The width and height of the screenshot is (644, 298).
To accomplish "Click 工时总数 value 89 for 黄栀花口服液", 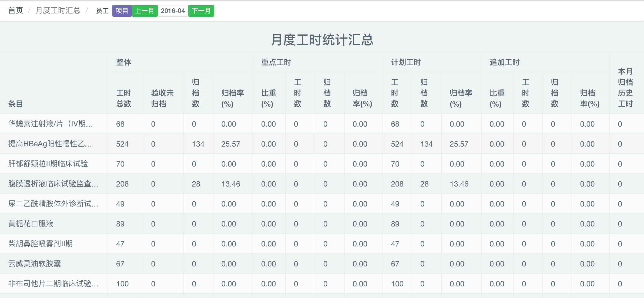I will coord(120,224).
